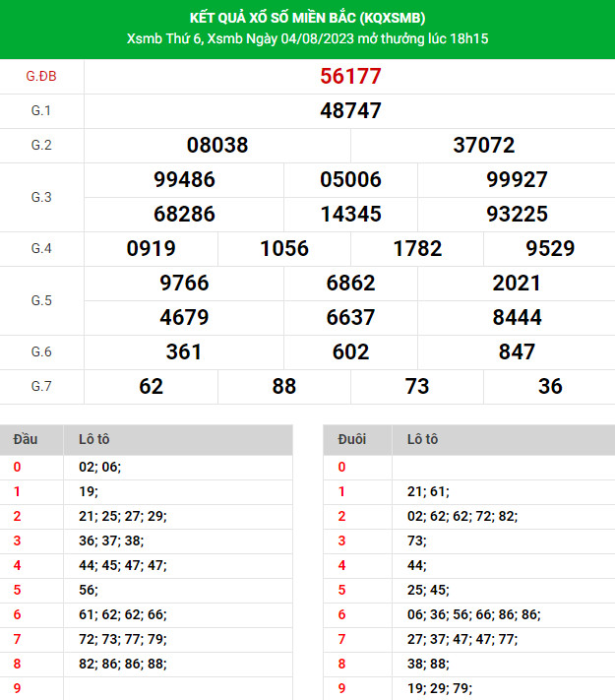Screen dimensions: 615x700
Task: Select fourth prize number 9529
Action: click(550, 249)
